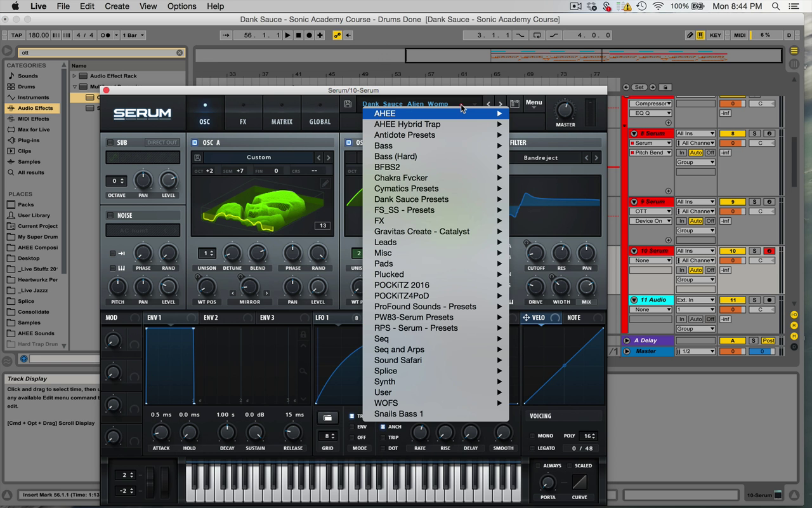Click the filter CUTOFF knob
The width and height of the screenshot is (812, 508).
(536, 253)
